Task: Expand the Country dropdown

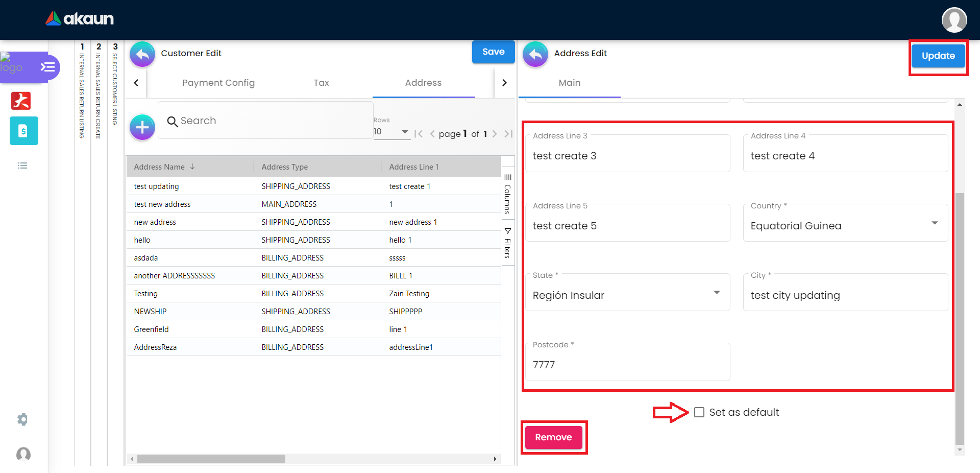Action: (x=934, y=223)
